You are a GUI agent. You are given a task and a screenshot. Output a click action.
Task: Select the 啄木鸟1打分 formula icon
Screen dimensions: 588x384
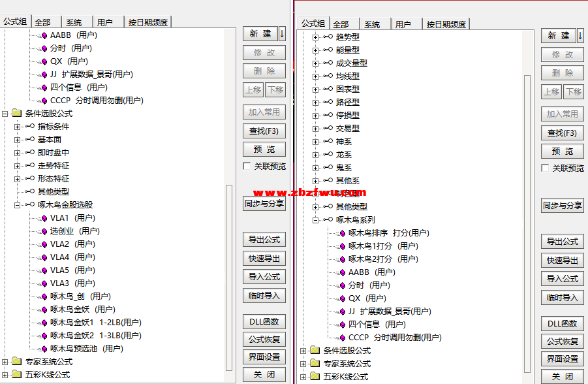tap(343, 247)
